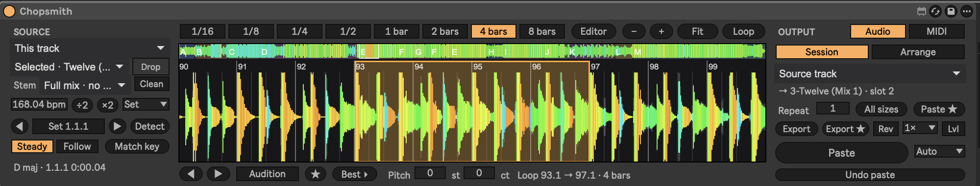Save the preset with floppy disk icon
The image size is (980, 186).
point(951,11)
